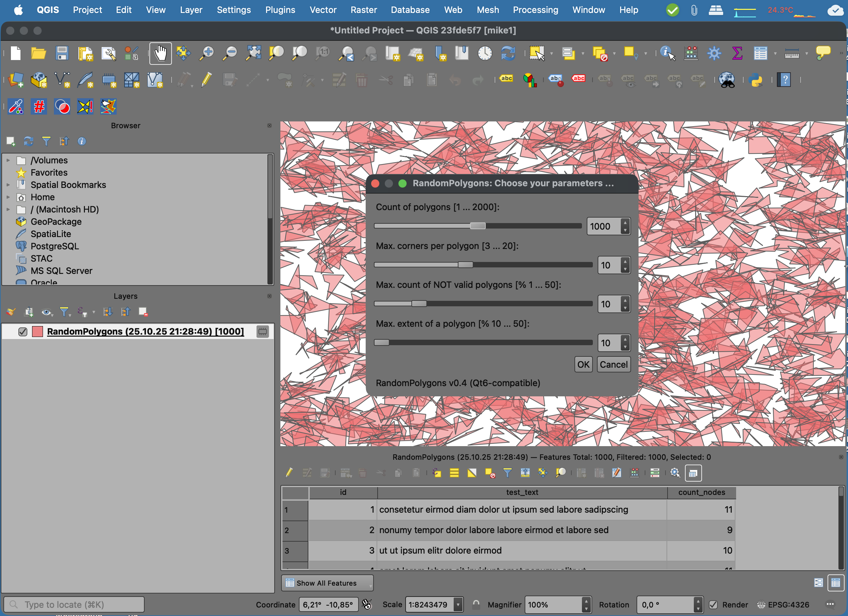Click the Save Project floppy icon
Viewport: 848px width, 616px height.
click(62, 54)
